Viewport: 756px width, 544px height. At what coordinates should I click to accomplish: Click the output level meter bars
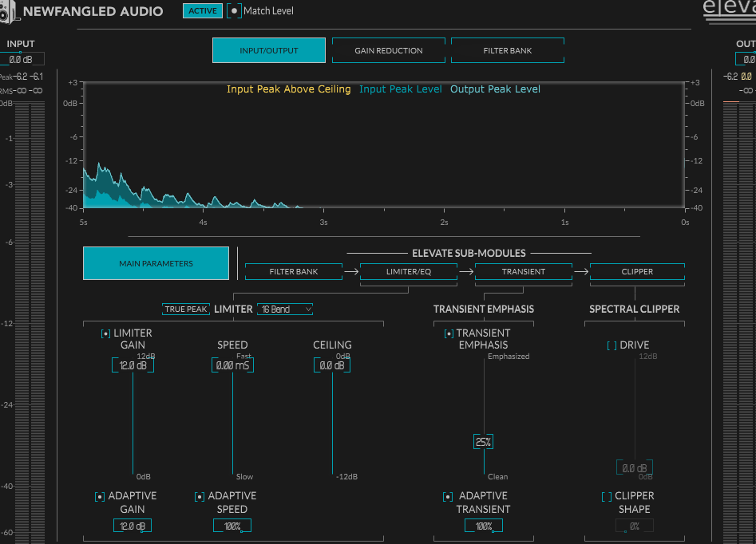(x=738, y=322)
